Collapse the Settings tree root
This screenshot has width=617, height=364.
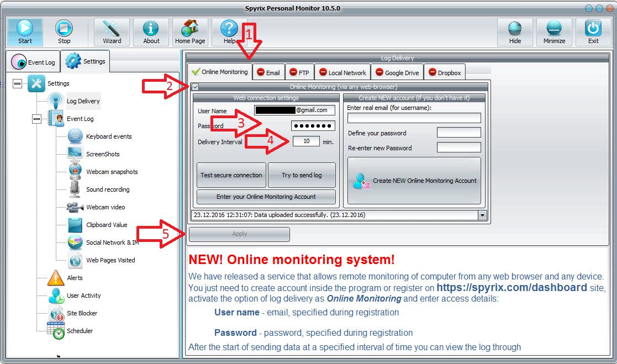tap(17, 83)
